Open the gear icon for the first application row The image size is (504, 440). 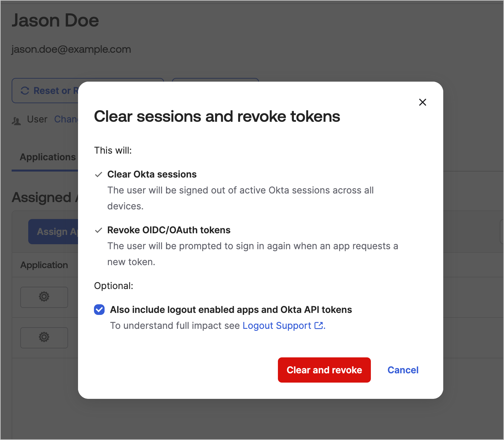coord(44,297)
